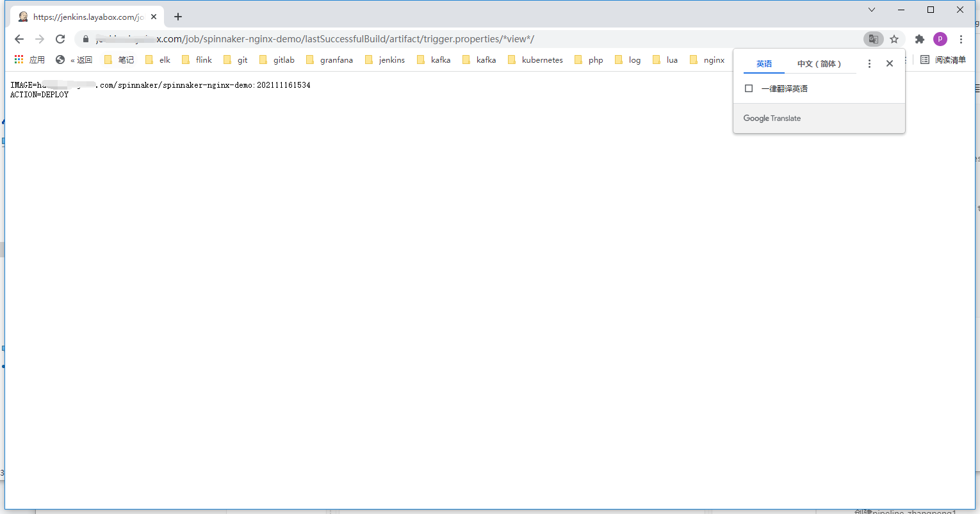This screenshot has width=980, height=514.
Task: Select the jenkins.layabox.com browser tab
Action: click(x=87, y=17)
